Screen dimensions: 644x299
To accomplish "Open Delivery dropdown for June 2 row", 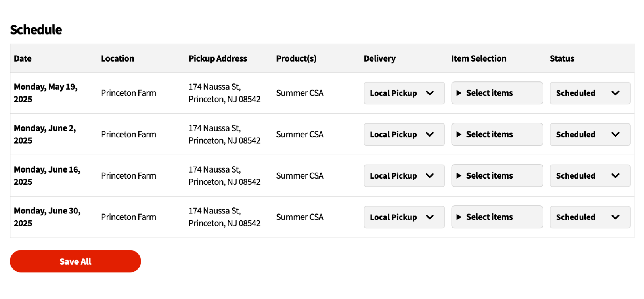I will (x=404, y=134).
